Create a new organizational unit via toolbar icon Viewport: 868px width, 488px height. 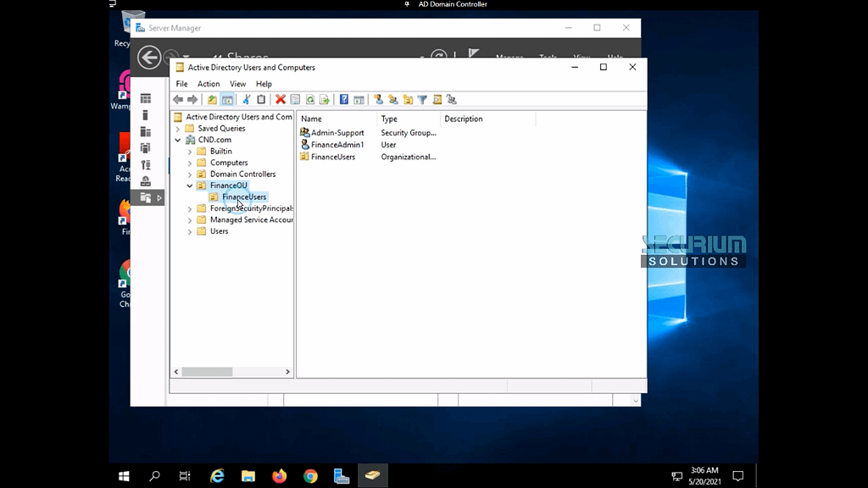(408, 100)
